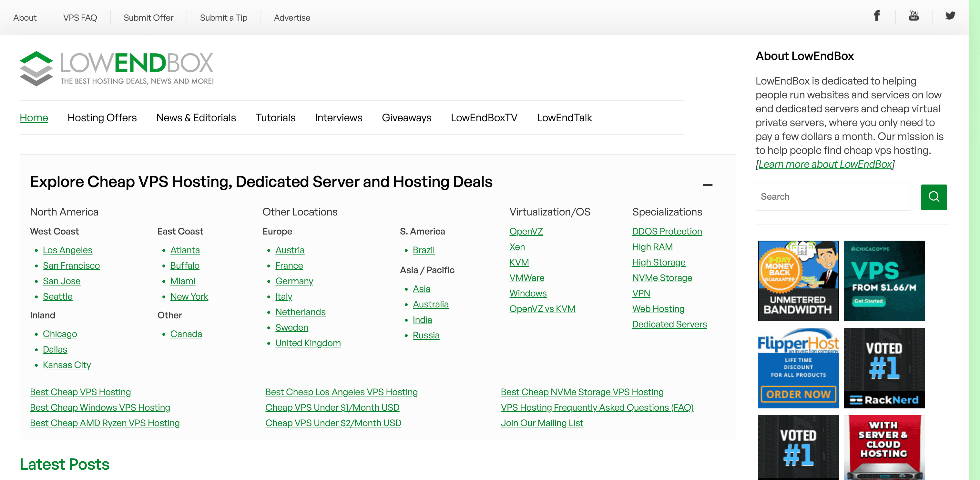The image size is (980, 480).
Task: Click the LowEndBox logo
Action: [x=117, y=68]
